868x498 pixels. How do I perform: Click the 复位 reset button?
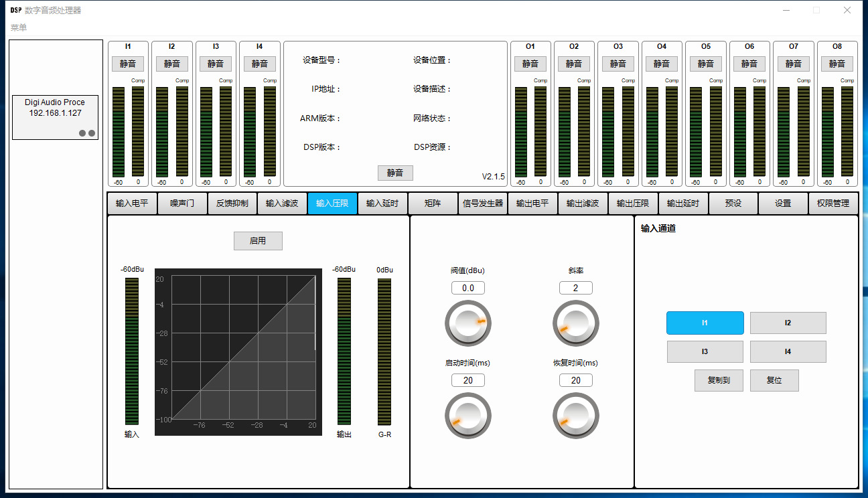click(x=774, y=380)
